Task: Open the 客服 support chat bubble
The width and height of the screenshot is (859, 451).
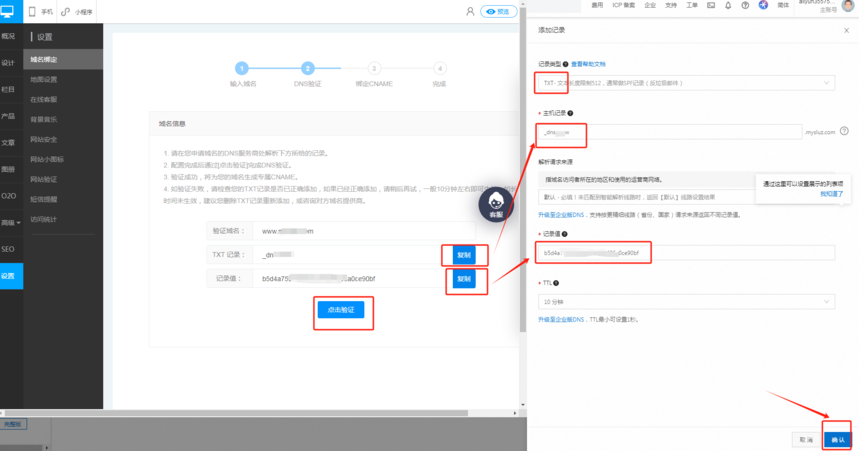Action: 496,205
